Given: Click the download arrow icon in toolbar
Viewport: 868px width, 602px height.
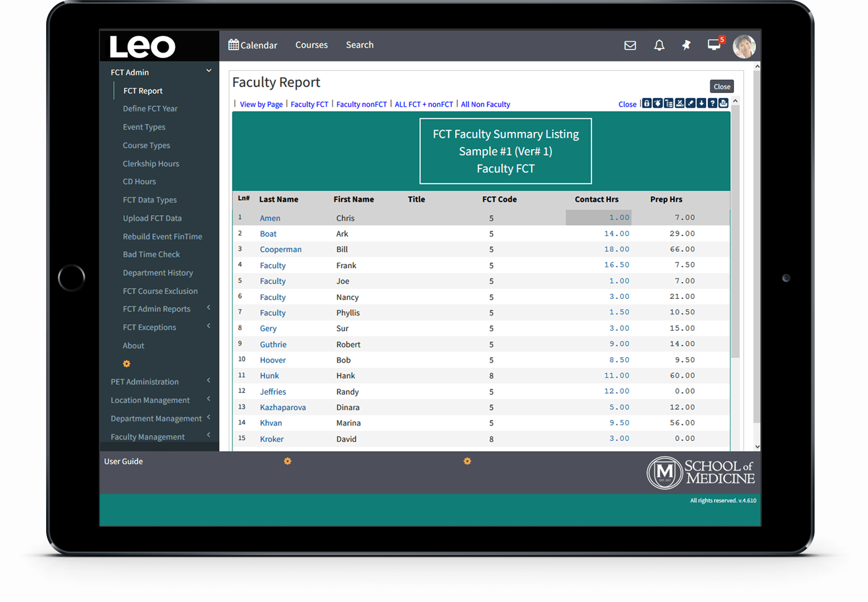Looking at the screenshot, I should [701, 103].
